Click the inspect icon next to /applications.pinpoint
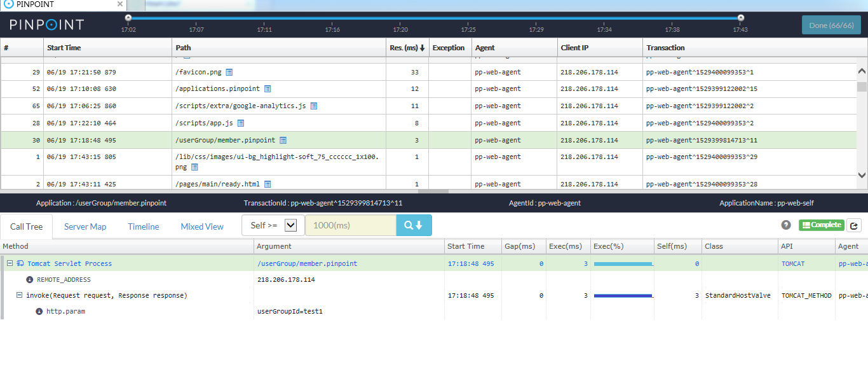Viewport: 868px width, 369px height. coord(268,88)
